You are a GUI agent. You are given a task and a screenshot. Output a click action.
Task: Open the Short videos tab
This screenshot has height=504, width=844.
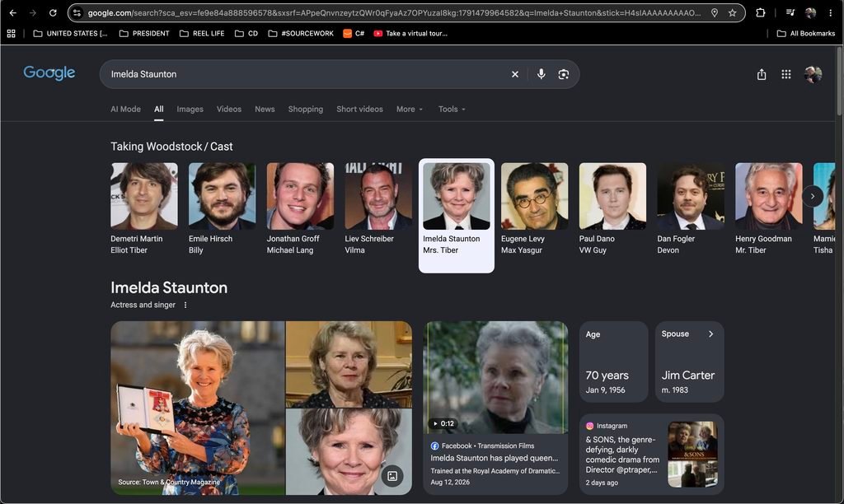point(359,110)
